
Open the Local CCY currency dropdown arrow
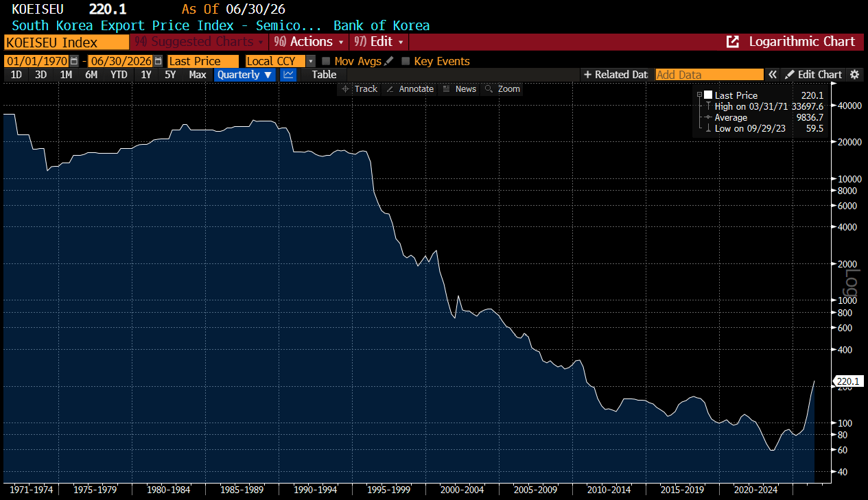(311, 61)
